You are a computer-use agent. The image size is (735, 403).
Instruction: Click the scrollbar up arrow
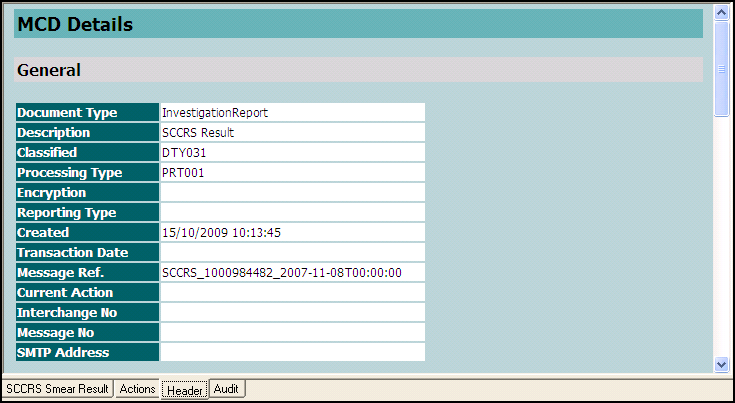point(721,12)
